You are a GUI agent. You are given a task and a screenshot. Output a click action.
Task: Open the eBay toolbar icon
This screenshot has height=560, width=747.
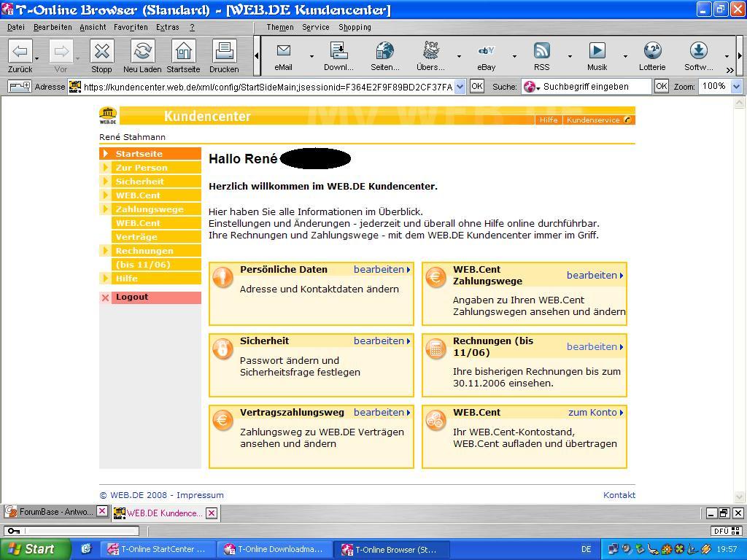pyautogui.click(x=487, y=50)
